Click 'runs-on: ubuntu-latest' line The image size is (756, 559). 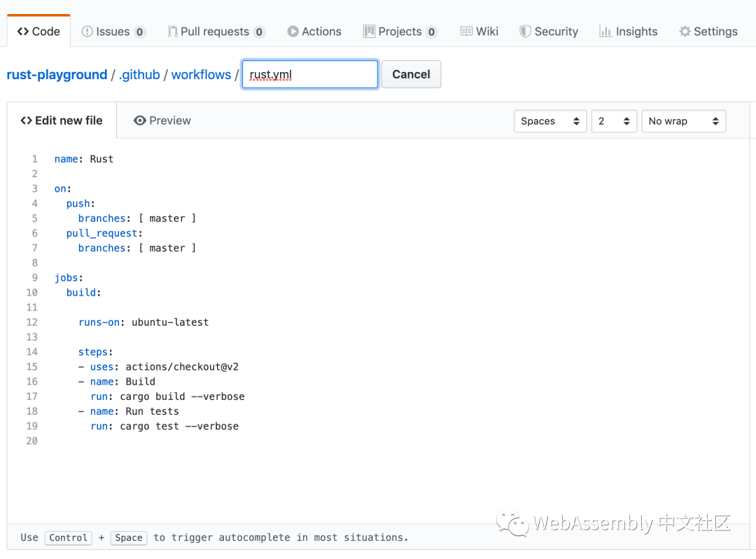pos(143,322)
